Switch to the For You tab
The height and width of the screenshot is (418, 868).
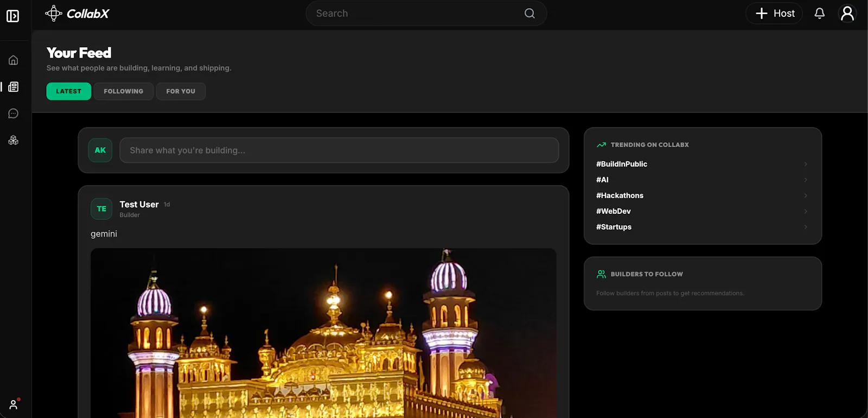[x=181, y=91]
